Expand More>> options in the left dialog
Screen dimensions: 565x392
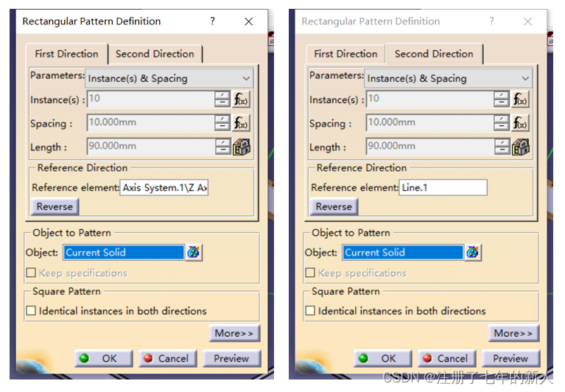(234, 333)
